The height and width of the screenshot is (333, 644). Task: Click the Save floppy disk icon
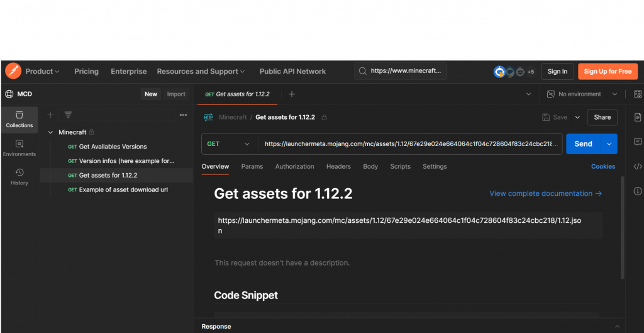coord(546,117)
